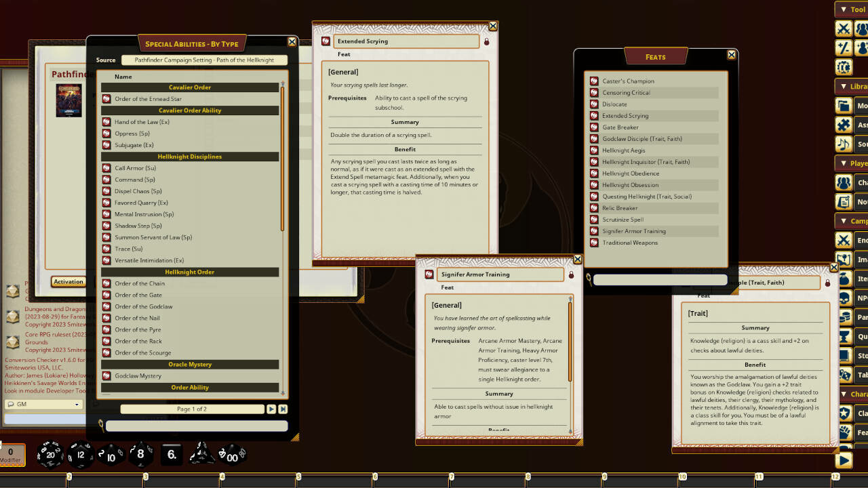Select the Oracle Mystery group header

191,364
